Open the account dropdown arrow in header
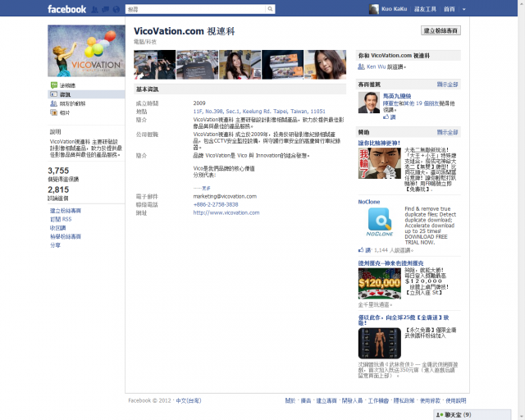Image resolution: width=525 pixels, height=420 pixels. [464, 9]
